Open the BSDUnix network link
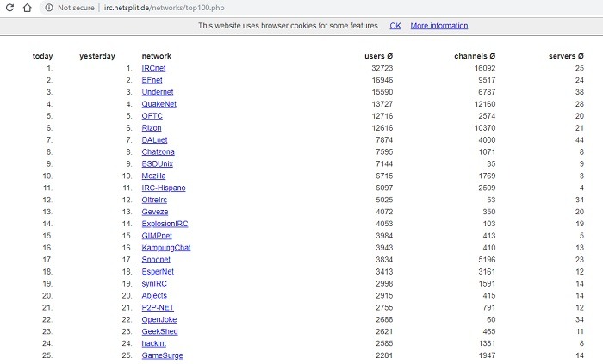This screenshot has width=603, height=364. click(x=158, y=164)
